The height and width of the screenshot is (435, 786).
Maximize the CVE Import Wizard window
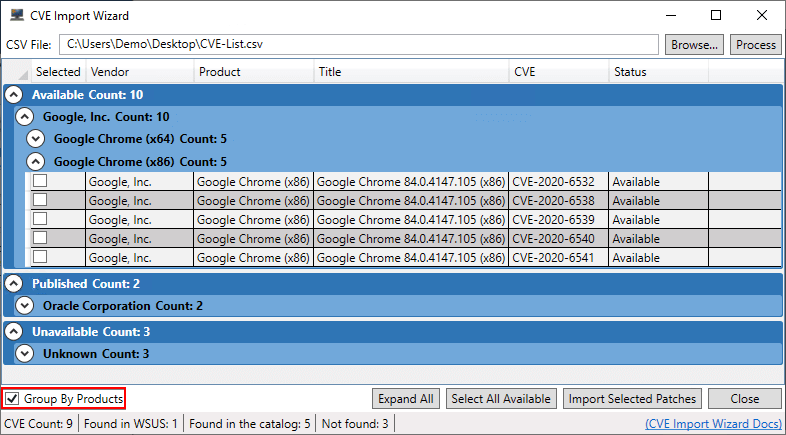(716, 15)
